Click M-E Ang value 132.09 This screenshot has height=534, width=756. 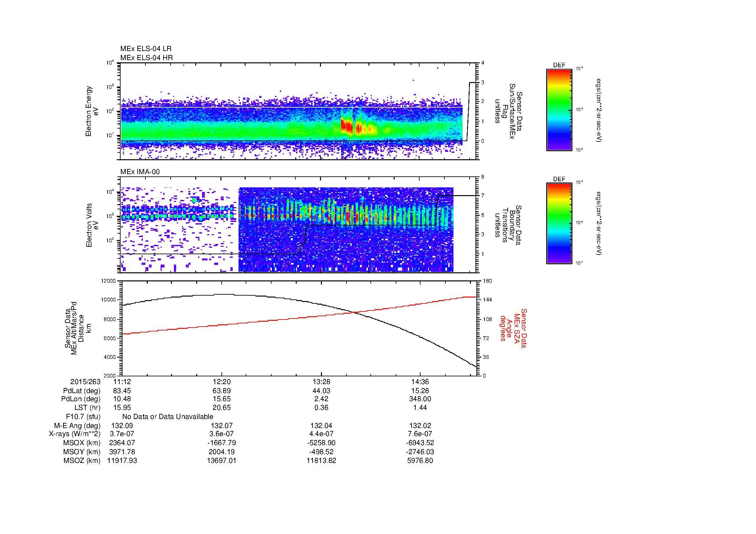click(x=122, y=425)
